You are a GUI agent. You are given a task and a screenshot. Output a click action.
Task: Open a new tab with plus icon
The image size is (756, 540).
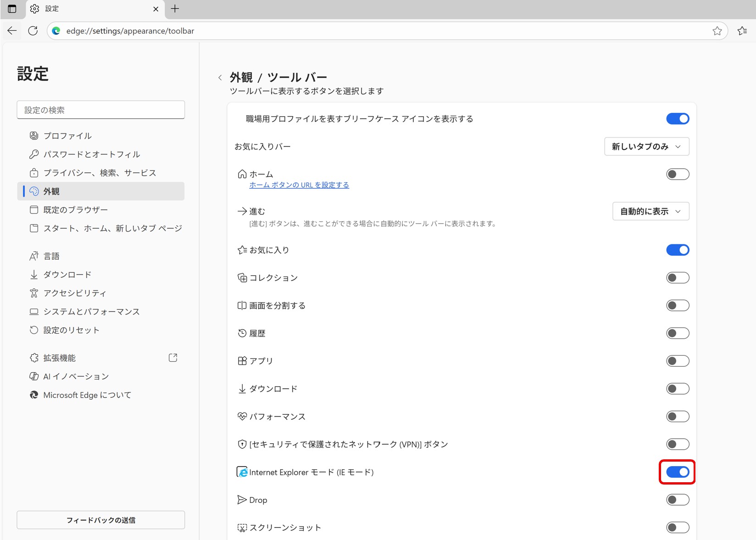pos(175,9)
